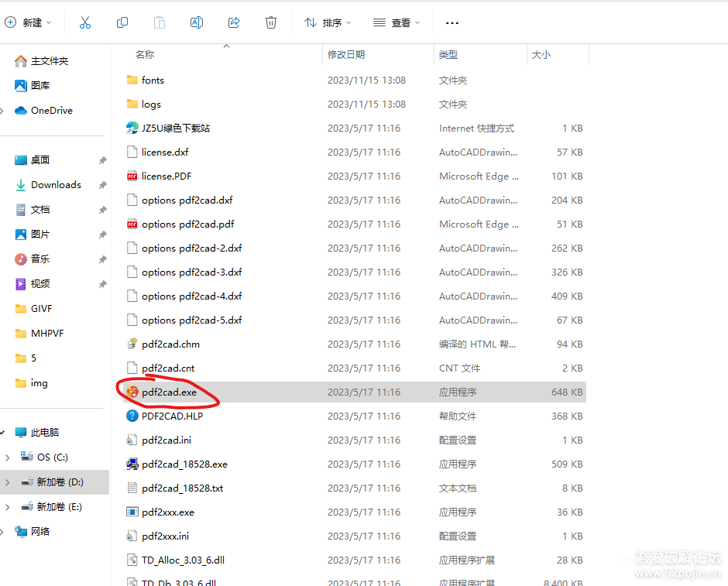
Task: Click the Share icon in toolbar
Action: (234, 22)
